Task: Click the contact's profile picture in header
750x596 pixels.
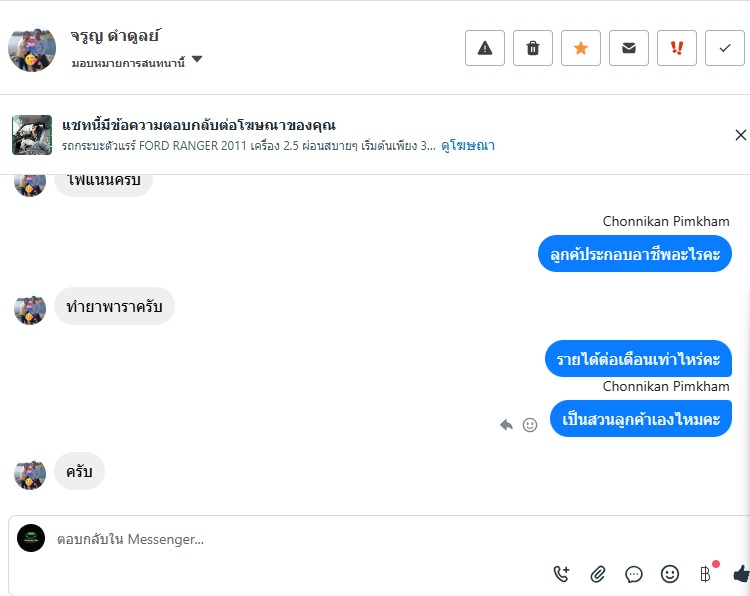Action: point(32,48)
